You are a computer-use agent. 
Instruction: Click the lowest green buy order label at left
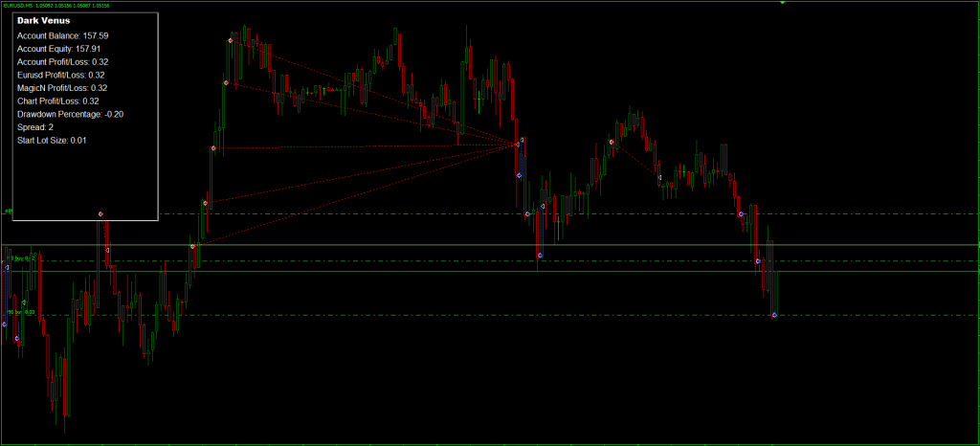pyautogui.click(x=21, y=312)
